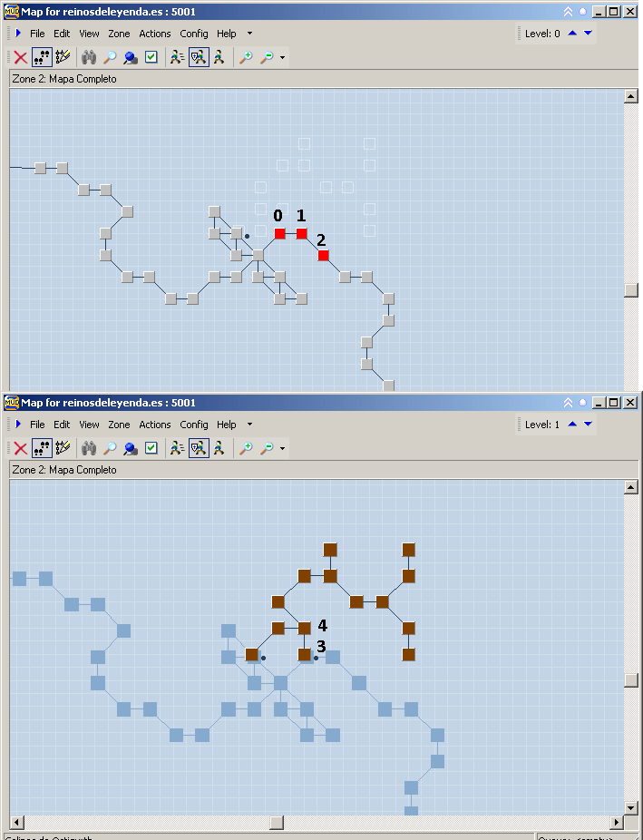
Task: Open the zoom options dropdown arrow in the Level 1 window
Action: point(283,449)
